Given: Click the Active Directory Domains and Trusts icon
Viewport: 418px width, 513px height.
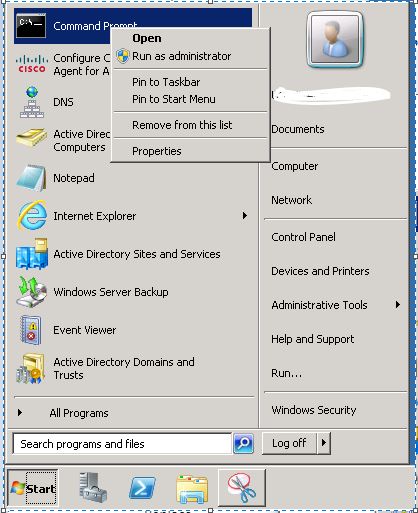Looking at the screenshot, I should tap(31, 369).
